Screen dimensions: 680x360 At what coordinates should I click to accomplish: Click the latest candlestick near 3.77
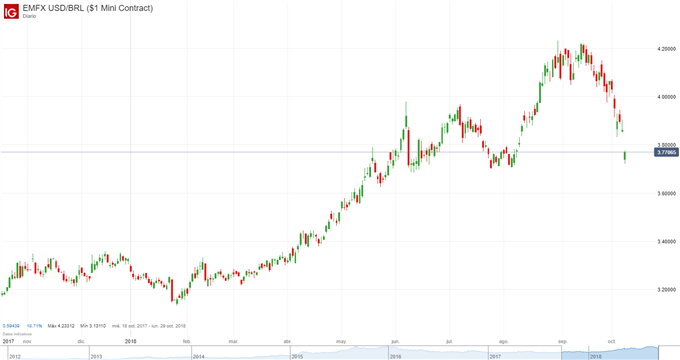tap(625, 157)
